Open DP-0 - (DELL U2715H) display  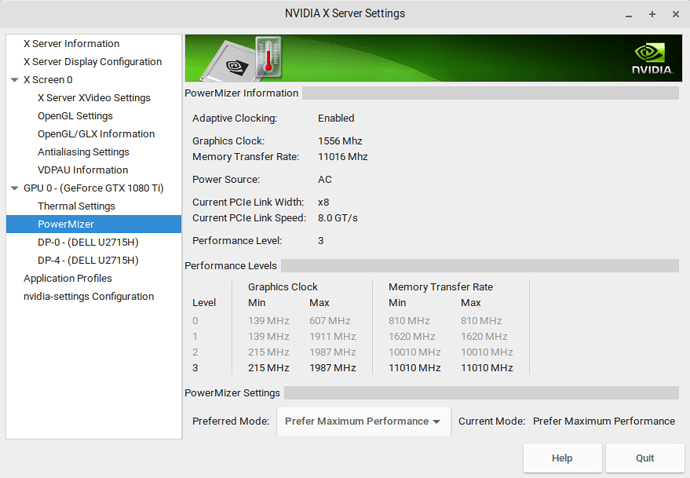pyautogui.click(x=88, y=242)
